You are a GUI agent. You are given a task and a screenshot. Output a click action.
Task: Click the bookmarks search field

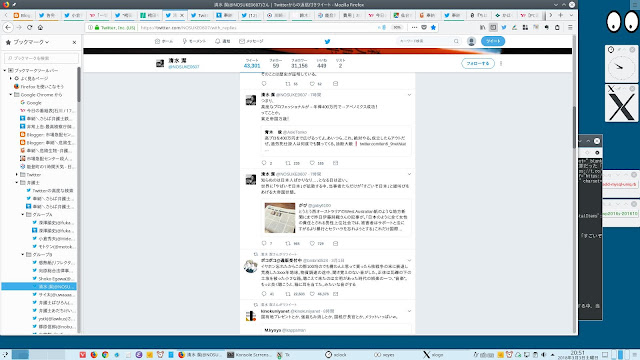(x=41, y=58)
